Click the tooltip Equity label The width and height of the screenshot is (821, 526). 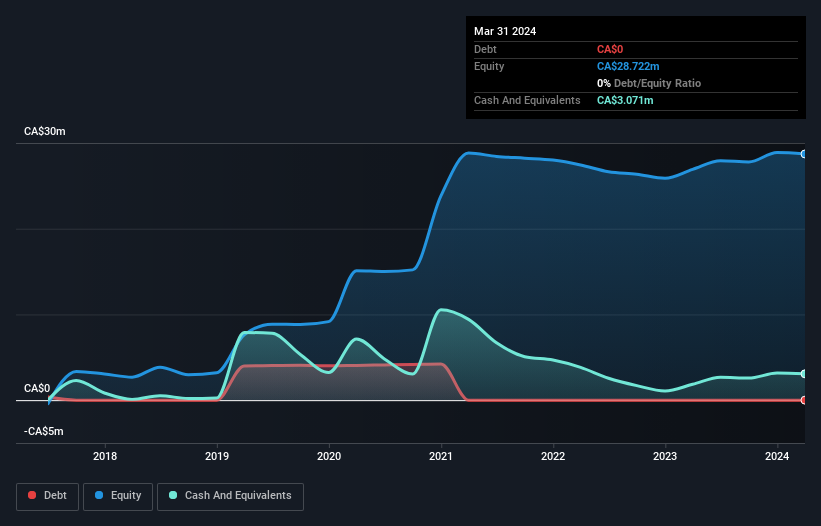[489, 66]
